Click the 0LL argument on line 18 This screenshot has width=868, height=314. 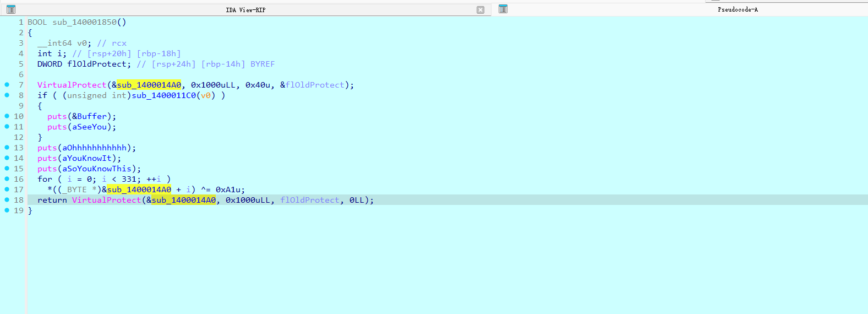(357, 200)
